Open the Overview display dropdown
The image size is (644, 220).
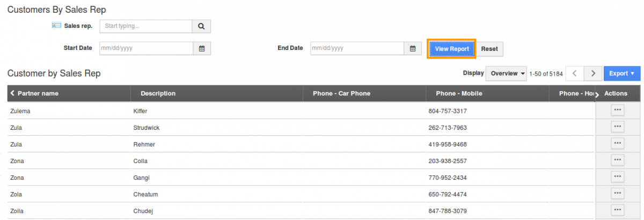coord(506,74)
